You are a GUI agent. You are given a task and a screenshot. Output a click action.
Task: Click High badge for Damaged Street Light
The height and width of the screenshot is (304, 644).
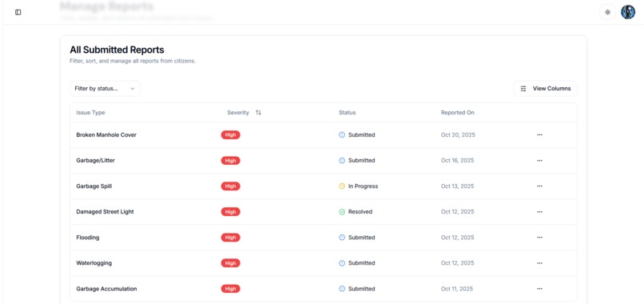point(230,212)
